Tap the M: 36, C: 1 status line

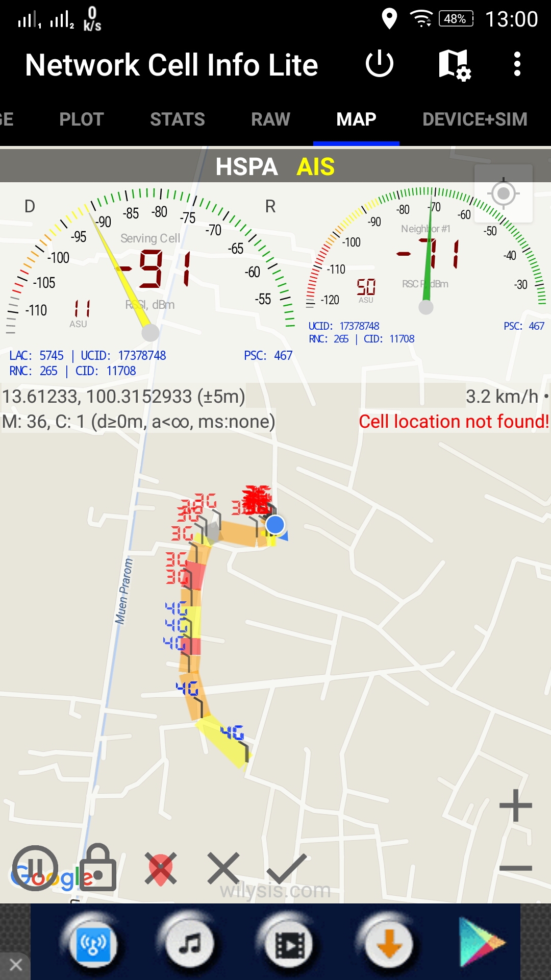(138, 422)
